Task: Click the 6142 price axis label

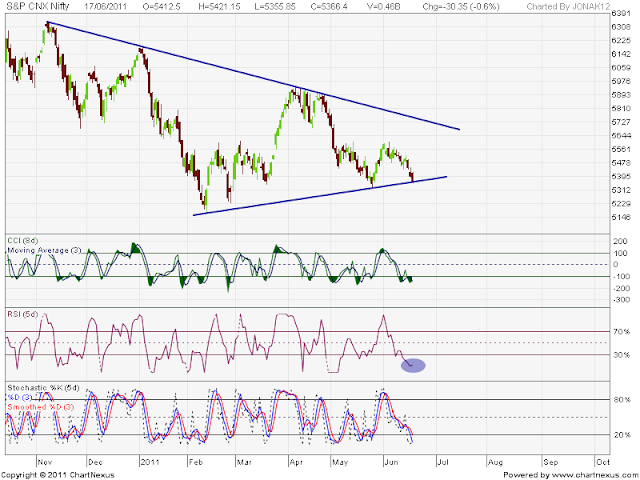Action: click(x=621, y=54)
